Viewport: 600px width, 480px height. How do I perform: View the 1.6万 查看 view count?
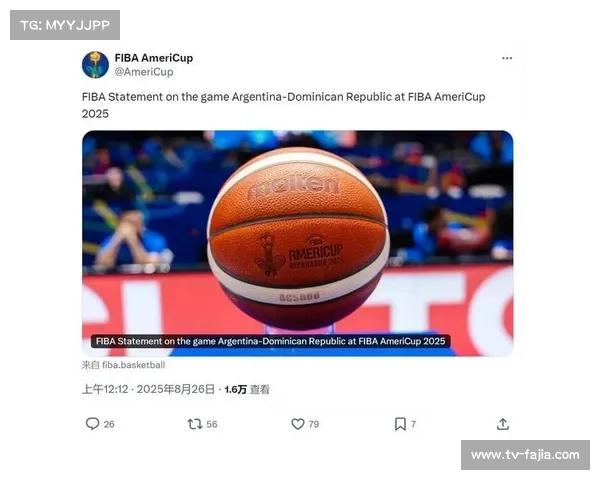coord(247,389)
